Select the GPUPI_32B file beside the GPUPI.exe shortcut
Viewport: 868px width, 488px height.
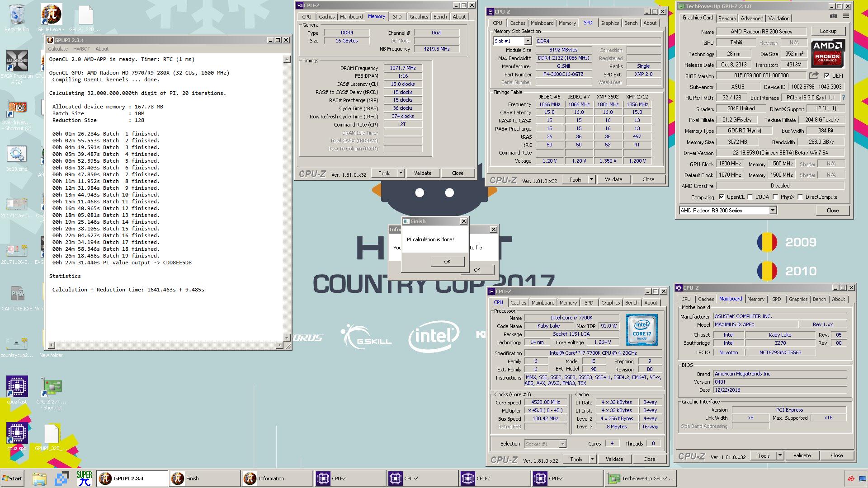click(85, 18)
